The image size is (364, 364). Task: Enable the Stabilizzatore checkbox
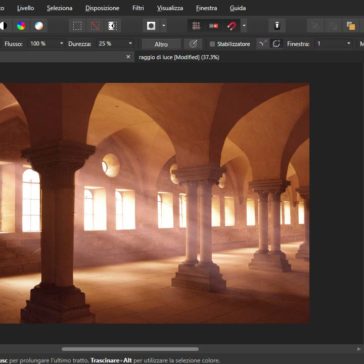(x=212, y=44)
